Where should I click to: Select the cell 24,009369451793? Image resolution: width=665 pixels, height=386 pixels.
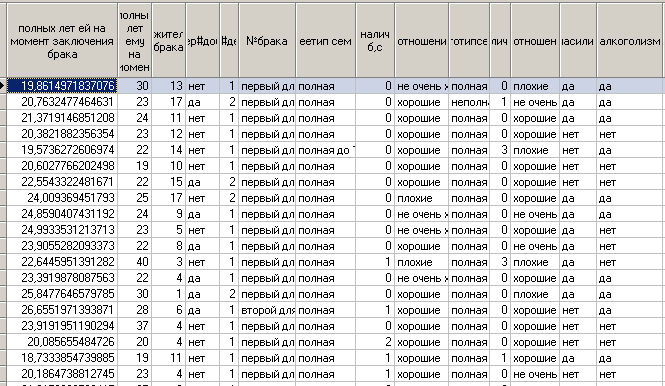coord(62,198)
